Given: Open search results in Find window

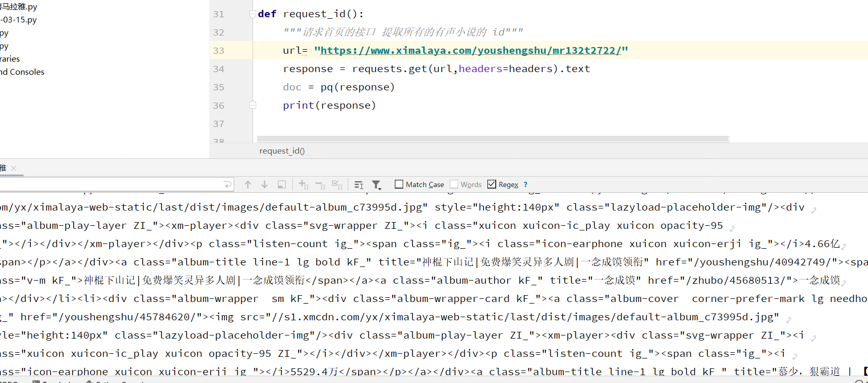Looking at the screenshot, I should (x=282, y=184).
